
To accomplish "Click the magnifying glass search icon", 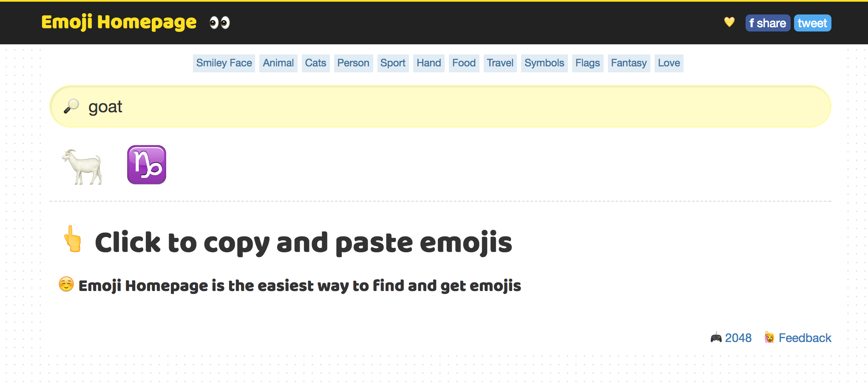I will pos(71,106).
